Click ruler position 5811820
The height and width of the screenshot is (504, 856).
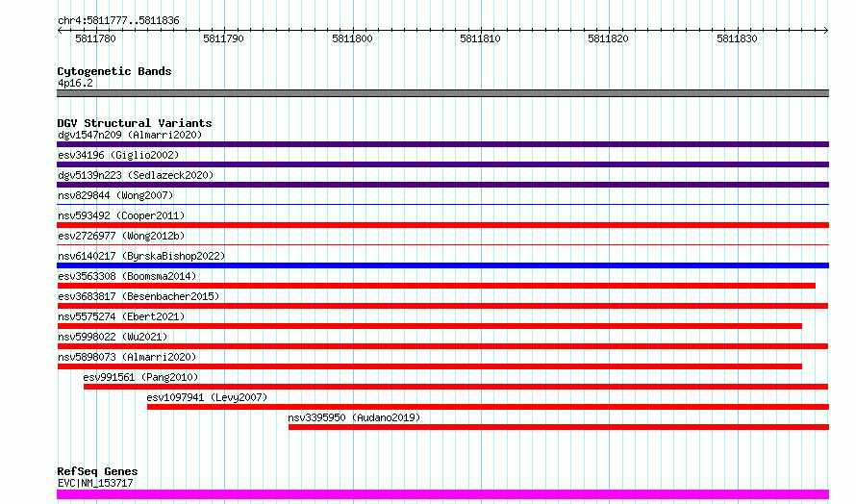[608, 38]
